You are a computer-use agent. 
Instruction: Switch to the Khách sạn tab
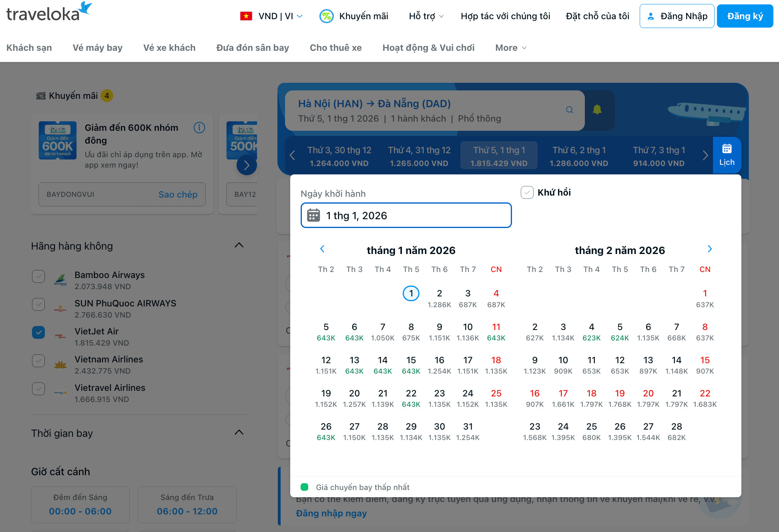pyautogui.click(x=29, y=48)
